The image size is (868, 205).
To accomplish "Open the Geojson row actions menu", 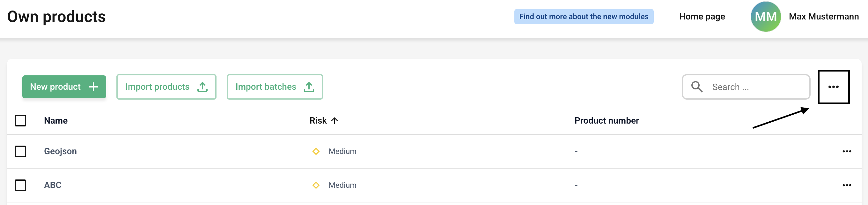I will click(846, 151).
